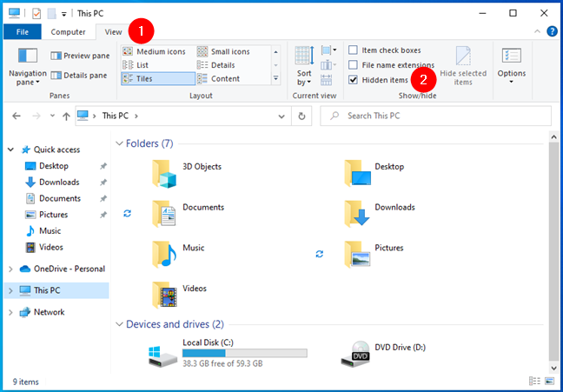Image resolution: width=563 pixels, height=392 pixels.
Task: Select Medium icons layout
Action: 155,52
